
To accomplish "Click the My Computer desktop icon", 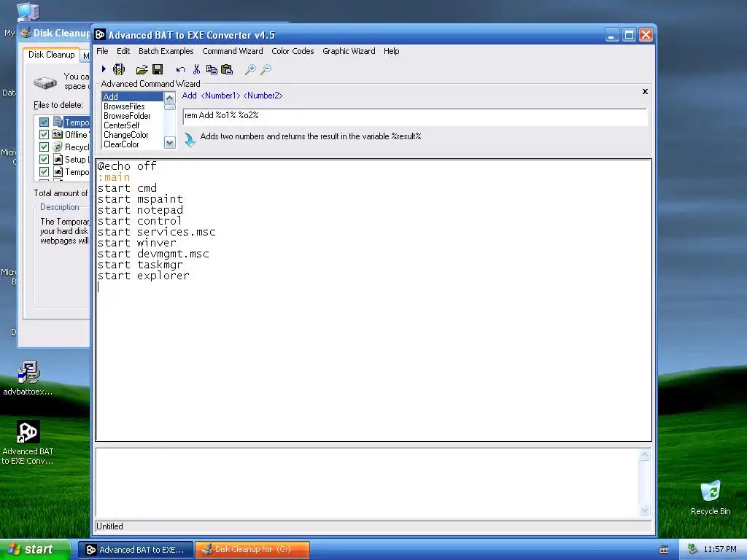I will pyautogui.click(x=28, y=12).
